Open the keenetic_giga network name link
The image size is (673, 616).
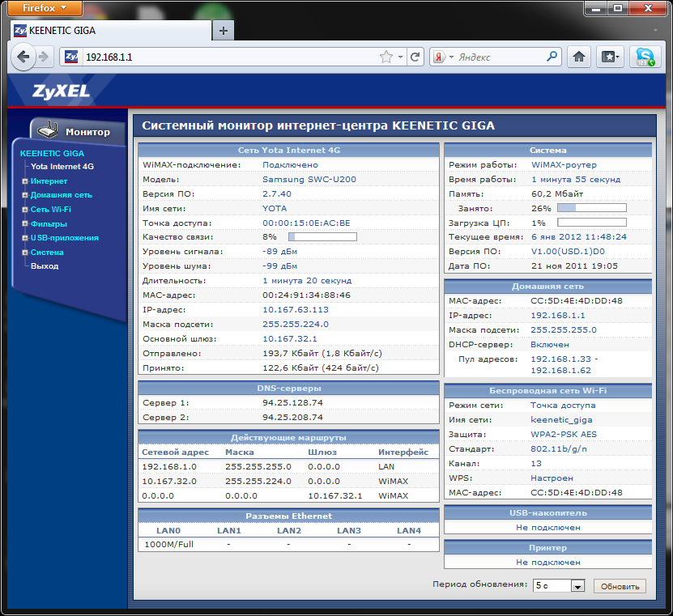click(x=561, y=420)
